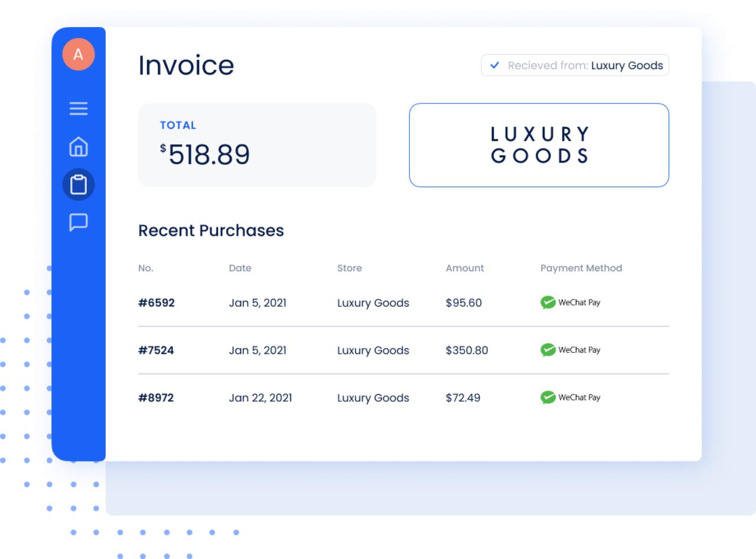756x559 pixels.
Task: Click the $95.60 amount
Action: 464,303
